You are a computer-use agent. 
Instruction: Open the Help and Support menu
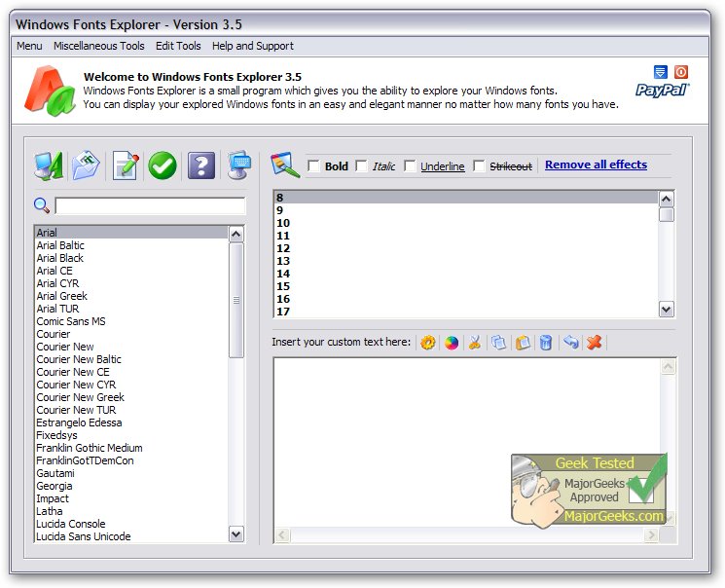coord(252,46)
